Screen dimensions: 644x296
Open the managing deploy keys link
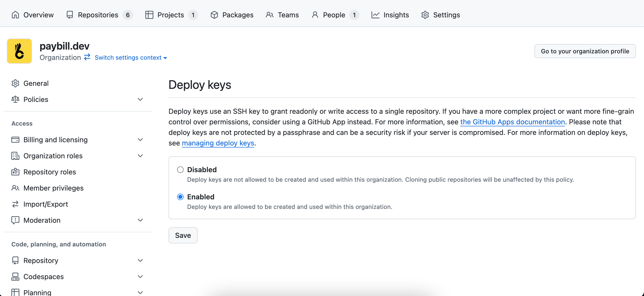click(x=218, y=143)
